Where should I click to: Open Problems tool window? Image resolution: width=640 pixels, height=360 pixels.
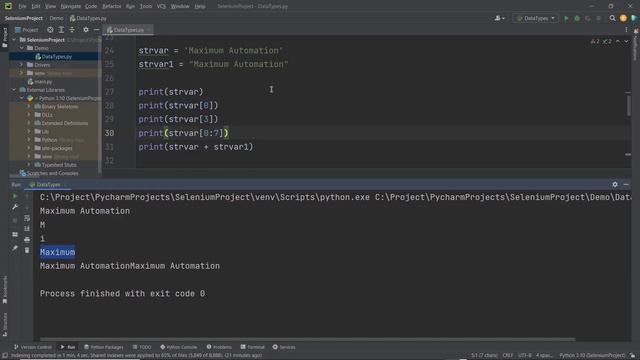tap(219, 347)
